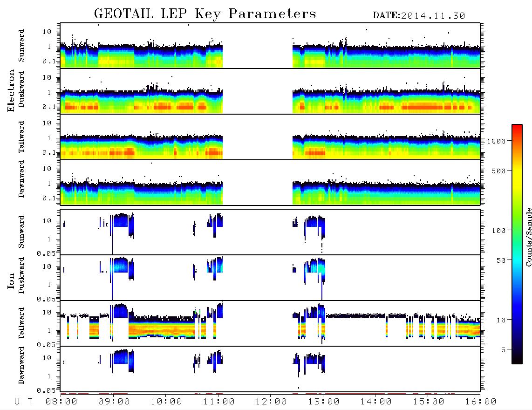Image resolution: width=532 pixels, height=410 pixels.
Task: Click the "50" colorbar tick label
Action: point(501,260)
